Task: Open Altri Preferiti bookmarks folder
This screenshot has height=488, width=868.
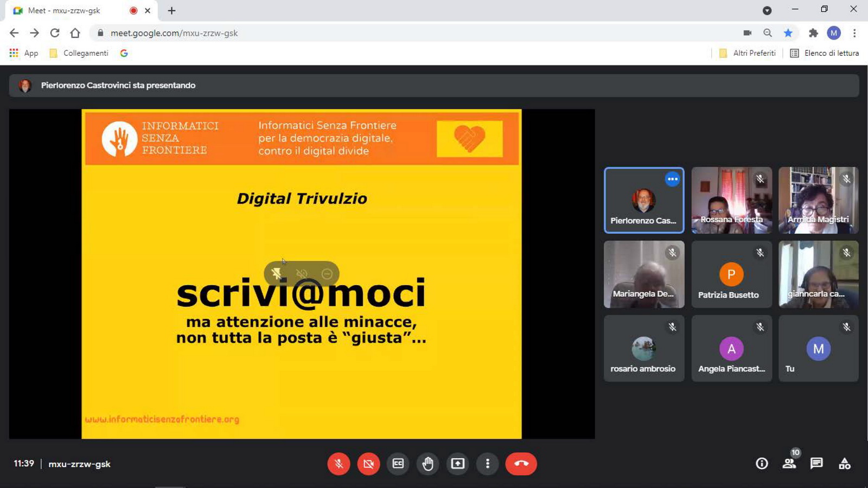Action: (748, 53)
